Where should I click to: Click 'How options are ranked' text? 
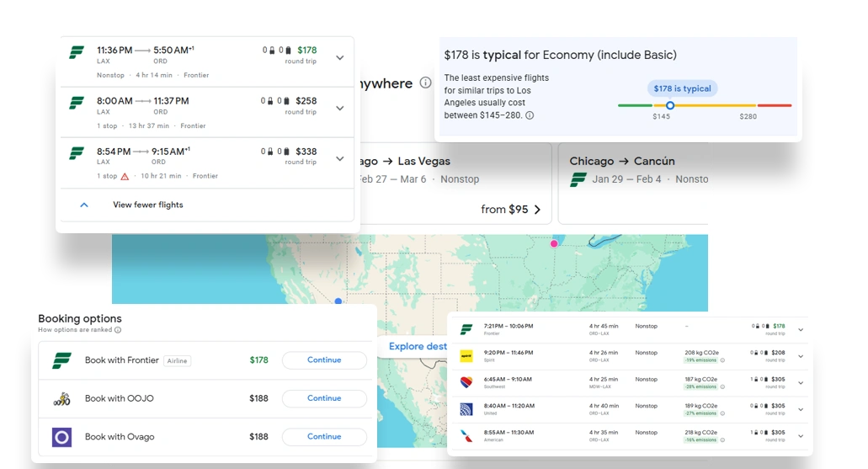[x=75, y=330]
